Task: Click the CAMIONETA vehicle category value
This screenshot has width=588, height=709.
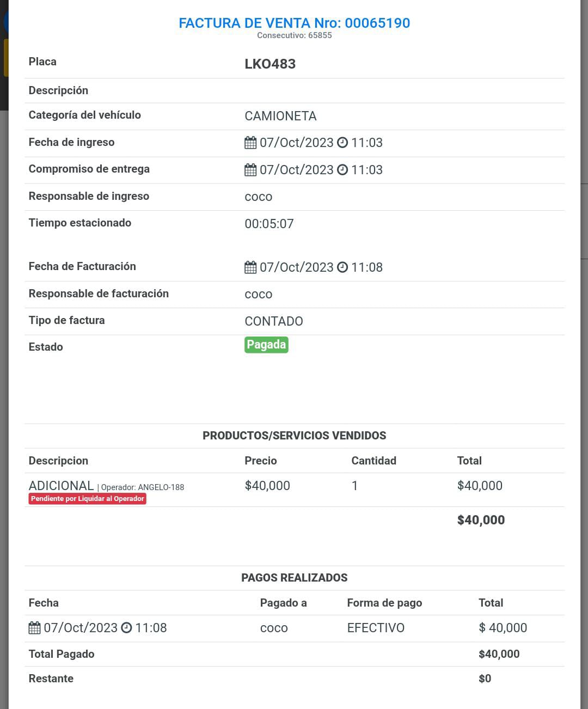Action: click(x=280, y=116)
